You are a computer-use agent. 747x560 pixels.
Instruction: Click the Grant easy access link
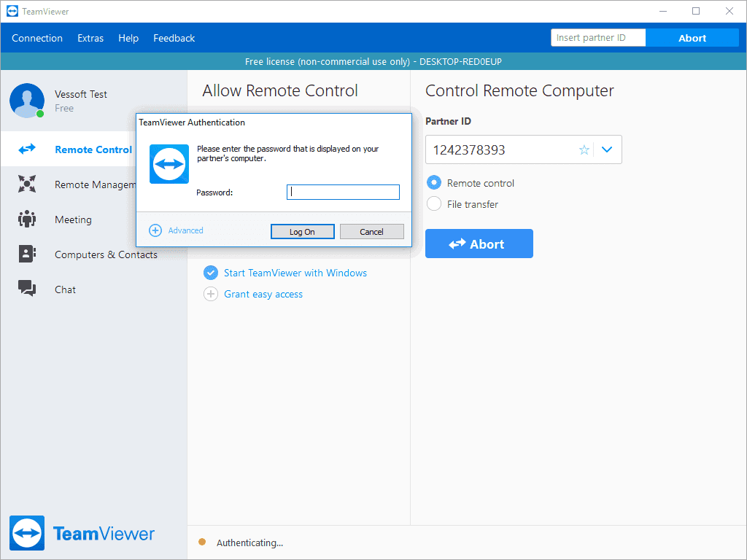[263, 295]
